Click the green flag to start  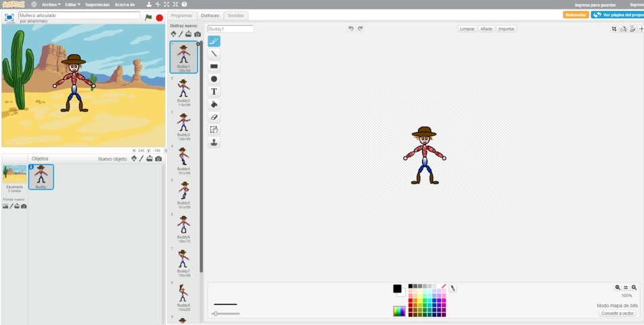pos(149,18)
